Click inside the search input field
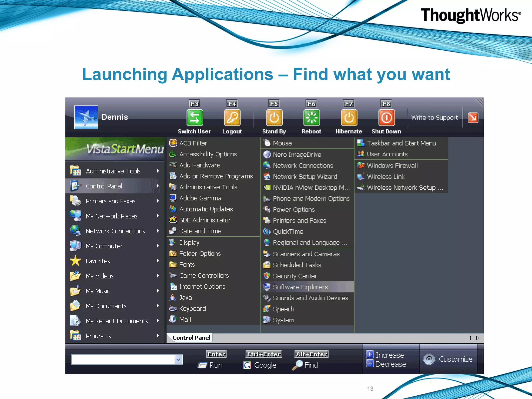The height and width of the screenshot is (399, 532). click(123, 360)
